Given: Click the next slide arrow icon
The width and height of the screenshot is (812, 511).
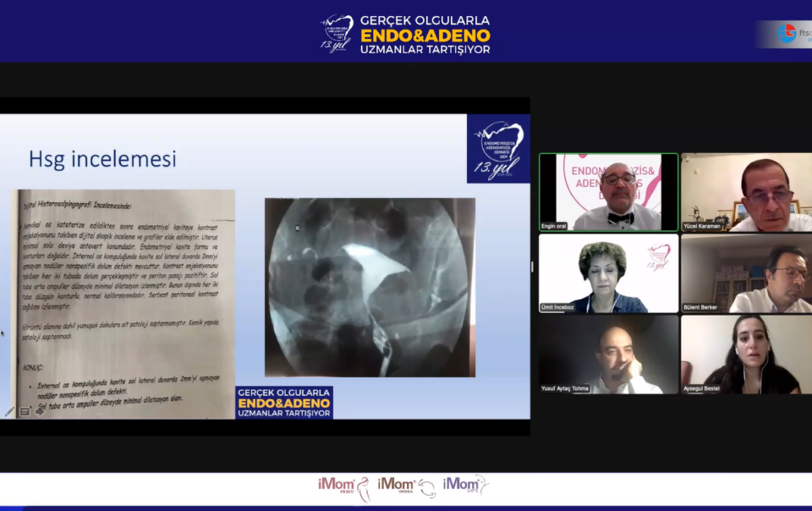Looking at the screenshot, I should [40, 412].
